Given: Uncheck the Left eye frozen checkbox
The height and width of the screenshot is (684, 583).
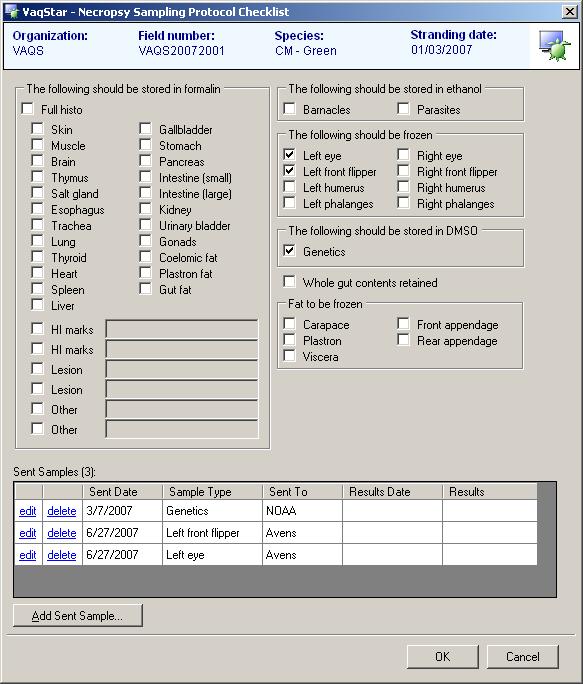Looking at the screenshot, I should [x=289, y=154].
